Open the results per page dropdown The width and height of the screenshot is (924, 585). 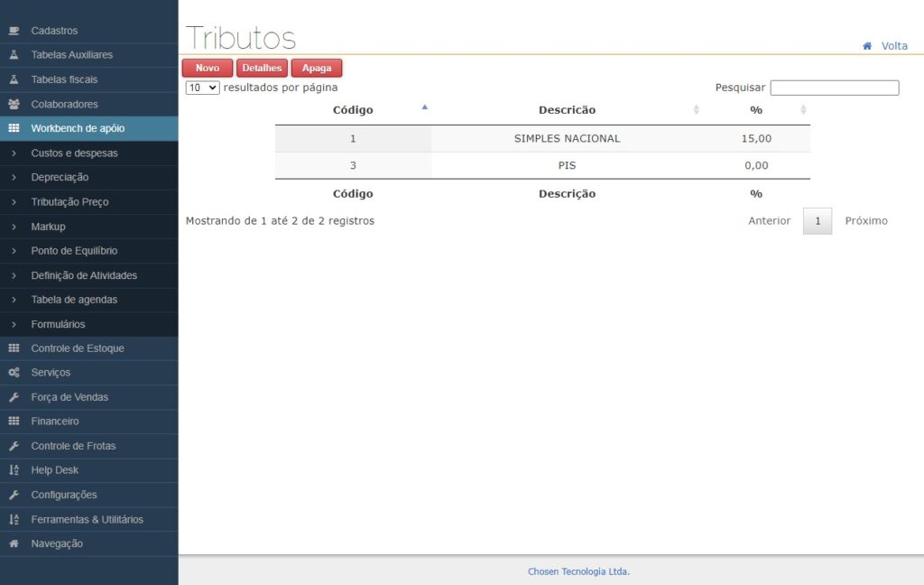click(x=202, y=88)
